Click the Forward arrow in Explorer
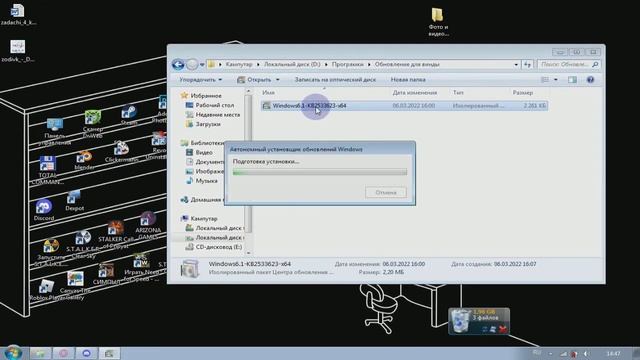This screenshot has width=640, height=360. coord(192,64)
